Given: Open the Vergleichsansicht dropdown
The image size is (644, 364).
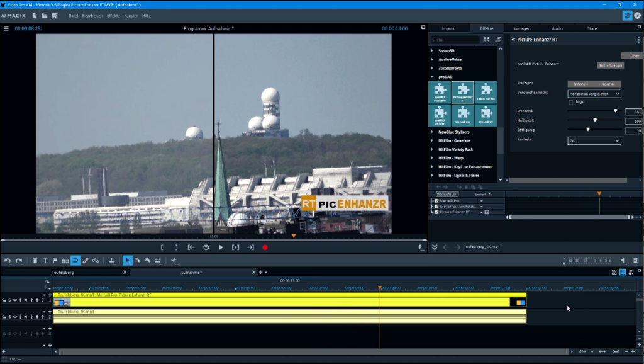Looking at the screenshot, I should [594, 94].
